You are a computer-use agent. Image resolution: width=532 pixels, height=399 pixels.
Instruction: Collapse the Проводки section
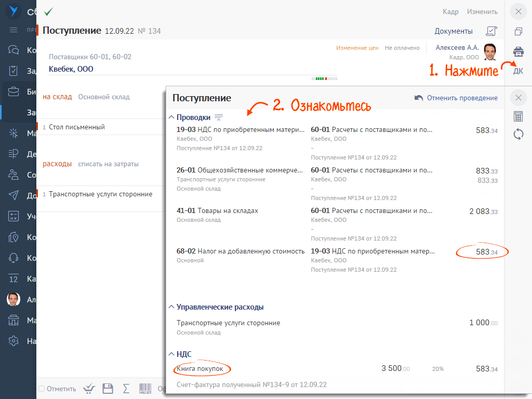click(171, 117)
